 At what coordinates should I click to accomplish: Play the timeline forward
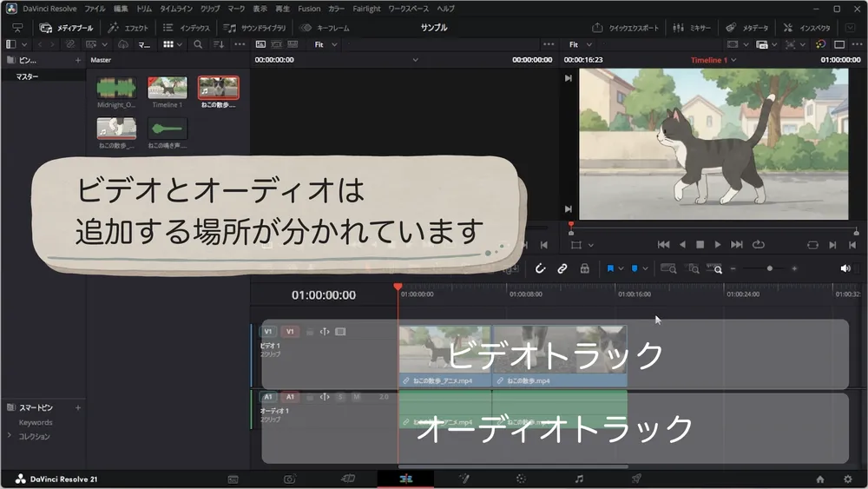tap(718, 244)
